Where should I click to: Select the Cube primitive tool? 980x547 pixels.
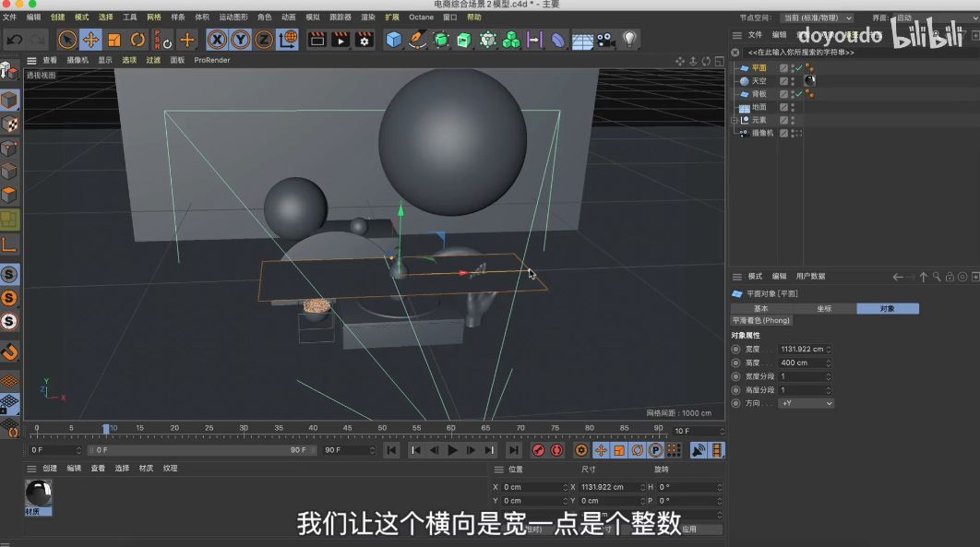point(392,40)
